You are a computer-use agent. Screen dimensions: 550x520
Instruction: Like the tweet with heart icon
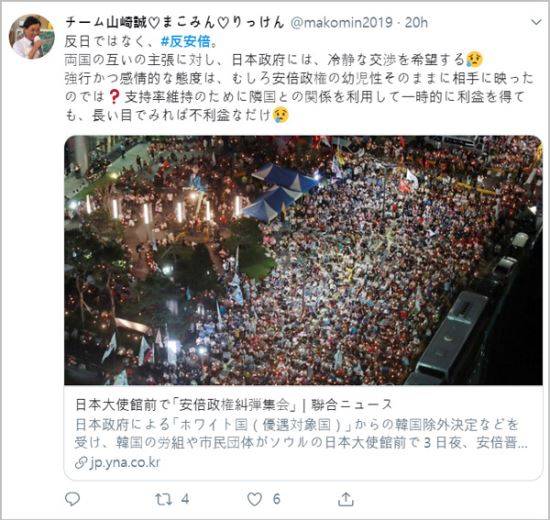pos(255,499)
